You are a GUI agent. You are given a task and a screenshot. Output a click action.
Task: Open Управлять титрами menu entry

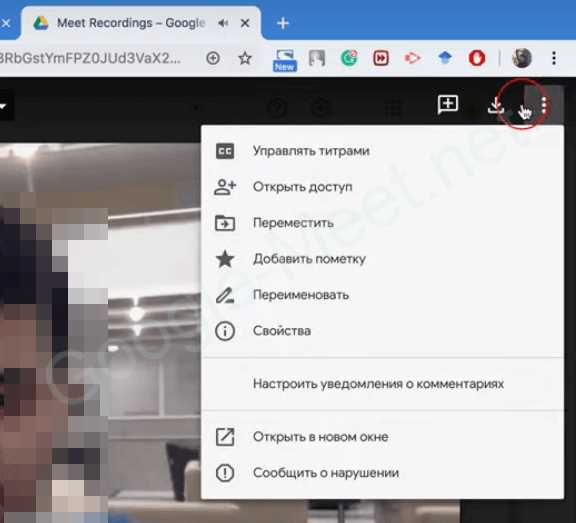coord(382,151)
